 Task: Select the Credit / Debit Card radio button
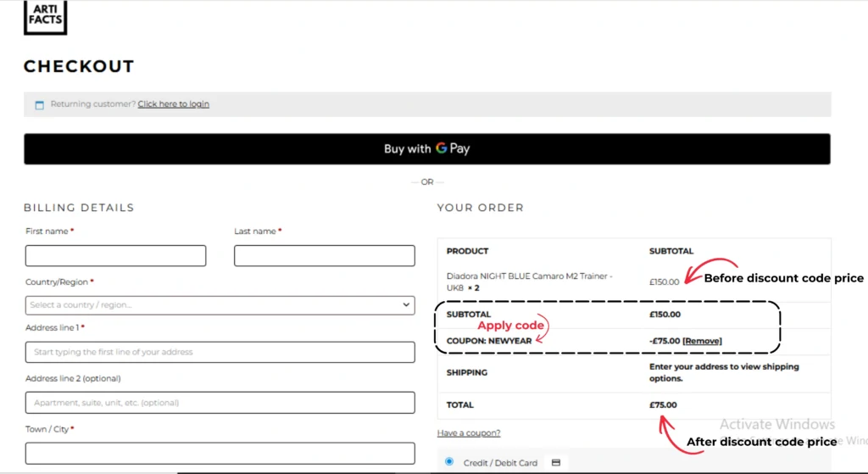pos(449,462)
